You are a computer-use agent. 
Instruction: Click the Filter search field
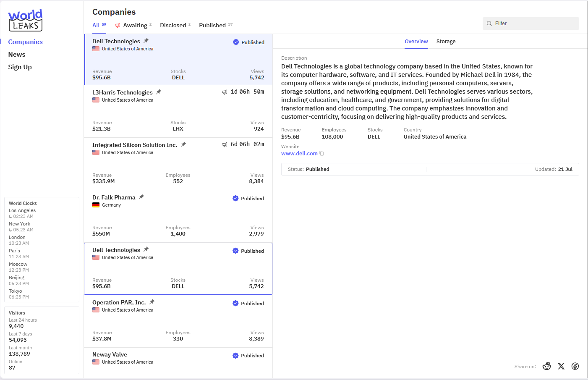click(531, 24)
